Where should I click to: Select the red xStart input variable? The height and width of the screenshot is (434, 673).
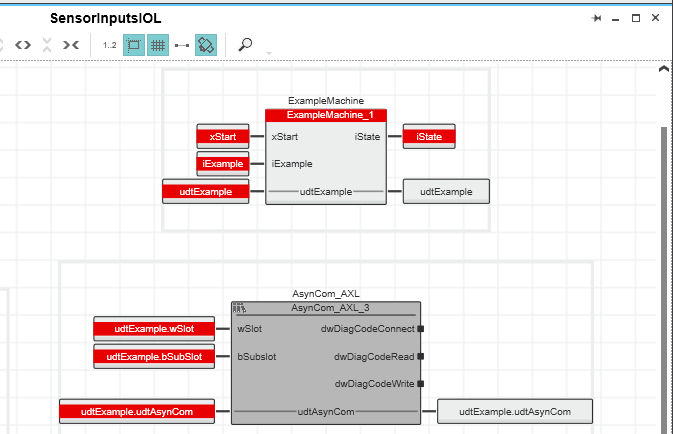(x=229, y=136)
